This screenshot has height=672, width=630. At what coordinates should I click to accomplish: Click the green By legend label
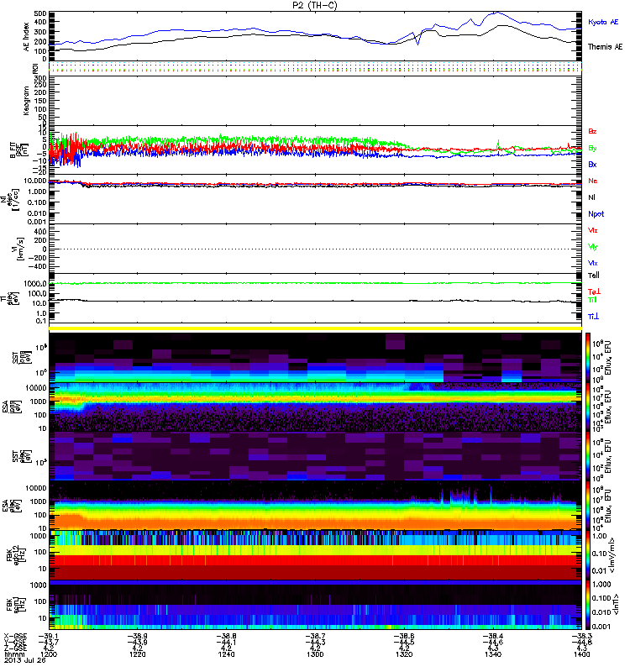pyautogui.click(x=592, y=149)
